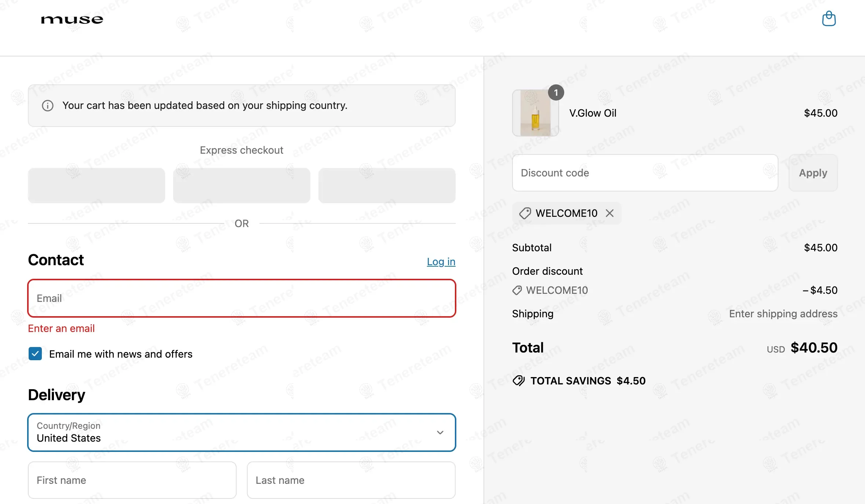Click the Country/Region chevron arrow
The width and height of the screenshot is (865, 504).
pyautogui.click(x=440, y=432)
